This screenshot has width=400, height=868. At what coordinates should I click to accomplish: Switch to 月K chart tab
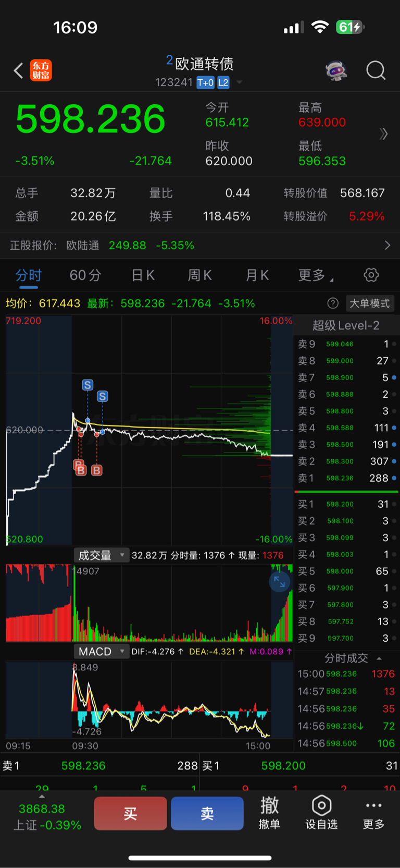tap(257, 275)
